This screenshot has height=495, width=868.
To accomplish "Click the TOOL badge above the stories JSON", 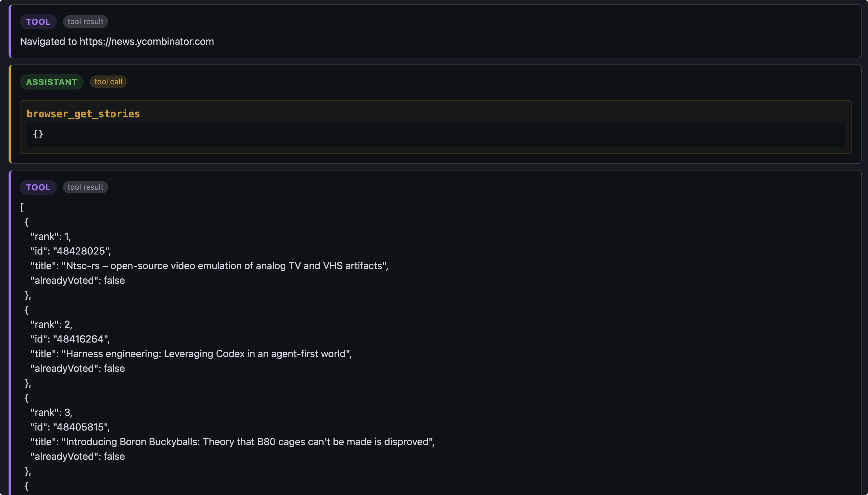I will coord(38,187).
